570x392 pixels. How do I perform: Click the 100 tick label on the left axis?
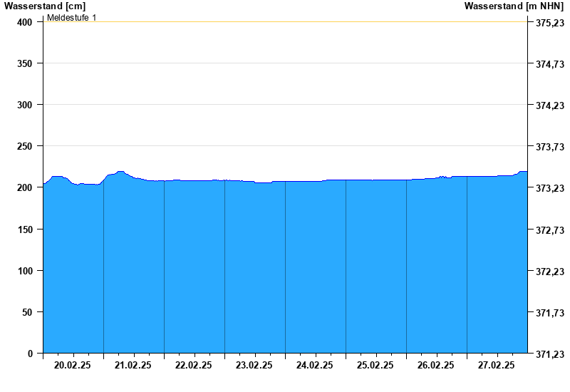[26, 271]
